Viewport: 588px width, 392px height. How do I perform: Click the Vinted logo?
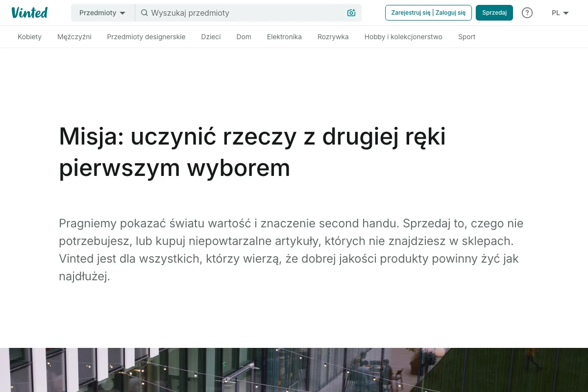(x=29, y=13)
